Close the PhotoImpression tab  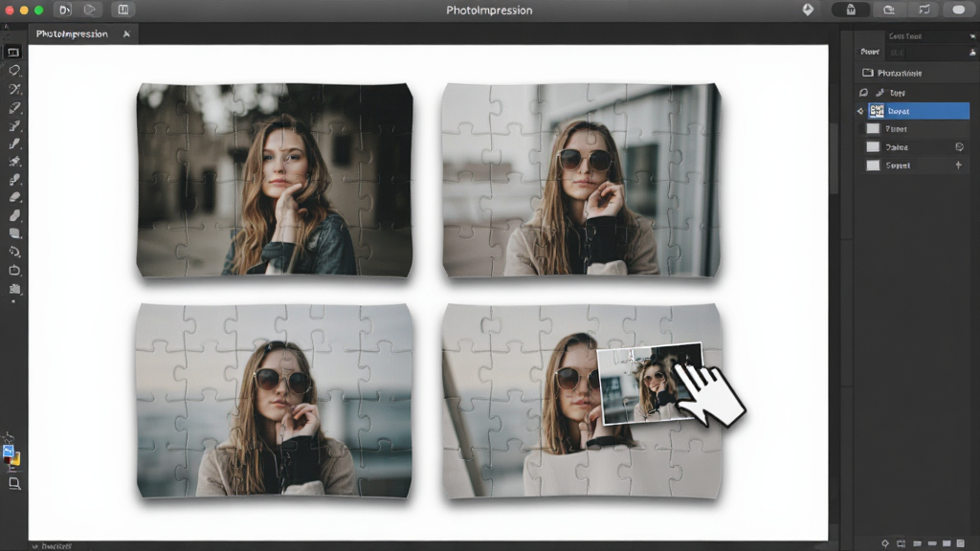pos(126,33)
